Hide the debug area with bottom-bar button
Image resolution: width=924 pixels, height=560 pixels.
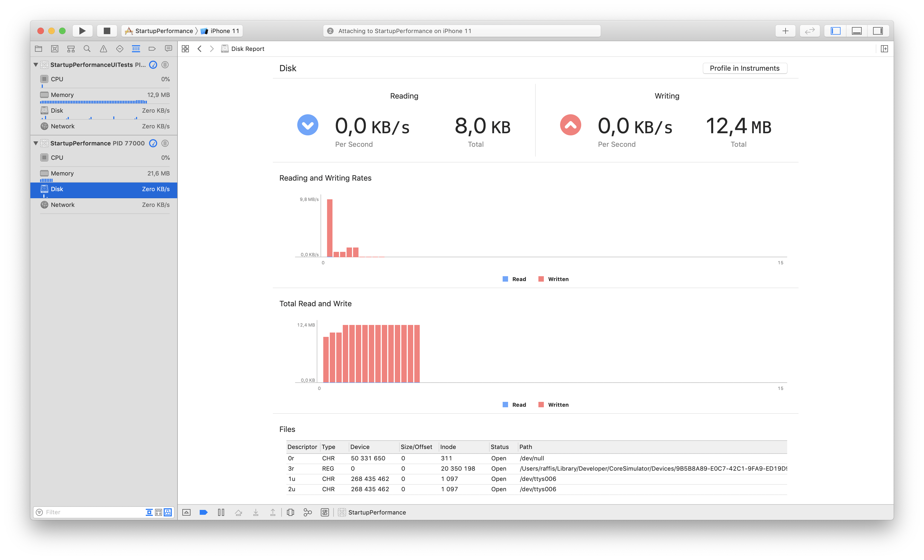tap(186, 512)
